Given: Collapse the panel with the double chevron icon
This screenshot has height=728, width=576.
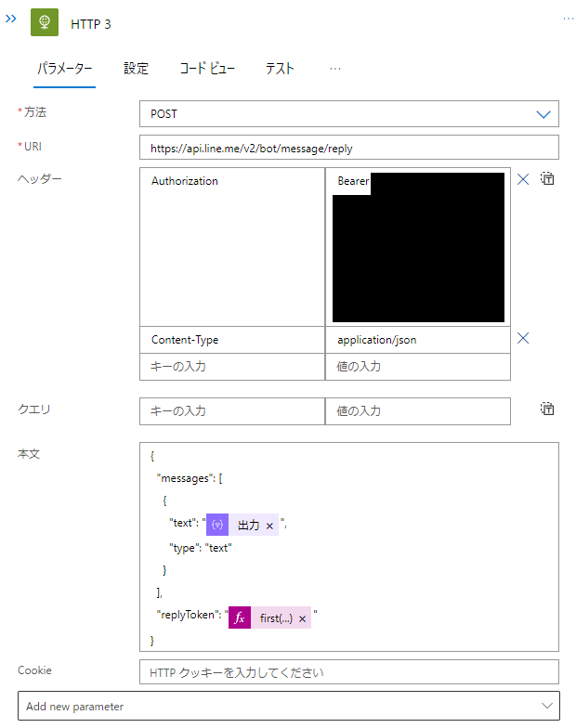Looking at the screenshot, I should pos(11,19).
